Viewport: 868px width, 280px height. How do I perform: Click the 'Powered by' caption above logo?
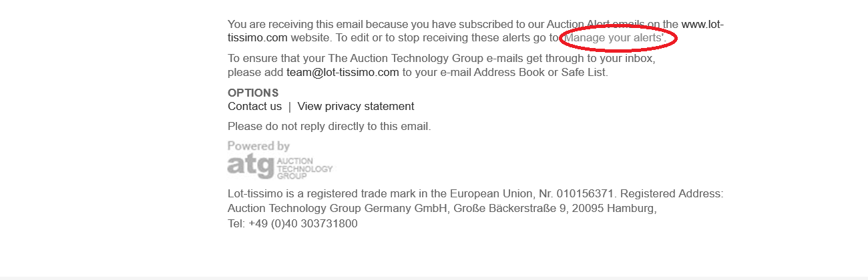(258, 146)
